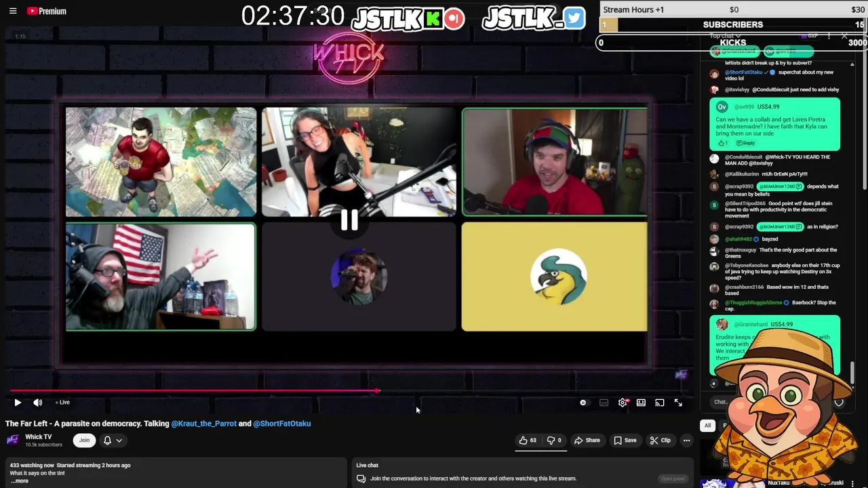Open @Kallikukurinn chat author name

coord(742,174)
